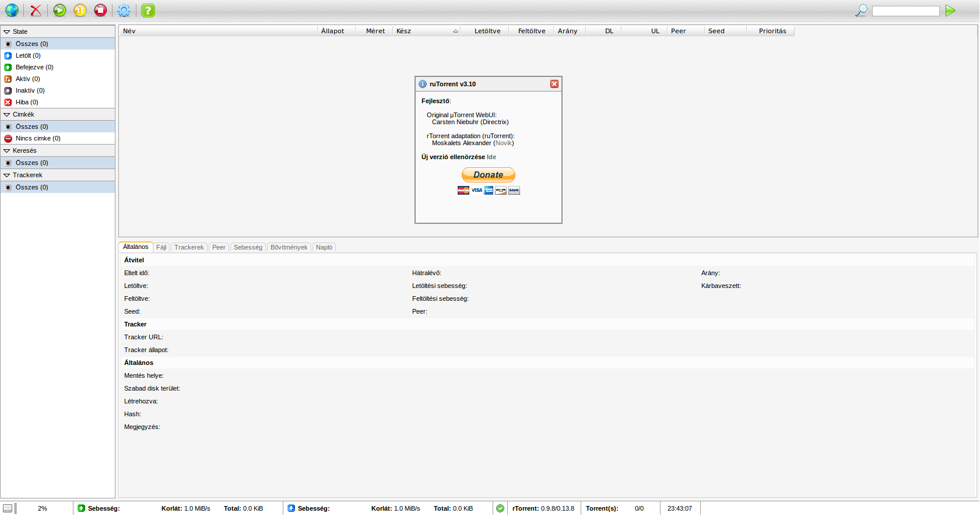
Task: Click the search text input field
Action: [905, 10]
